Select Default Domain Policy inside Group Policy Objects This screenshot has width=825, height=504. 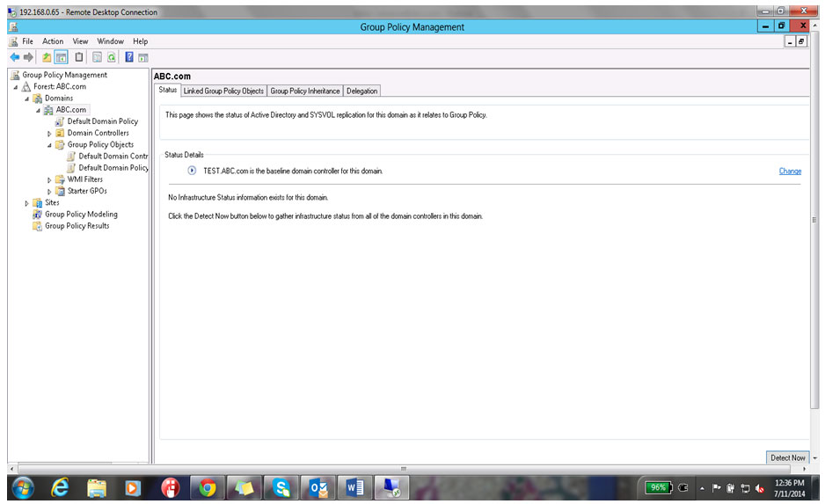[x=113, y=167]
